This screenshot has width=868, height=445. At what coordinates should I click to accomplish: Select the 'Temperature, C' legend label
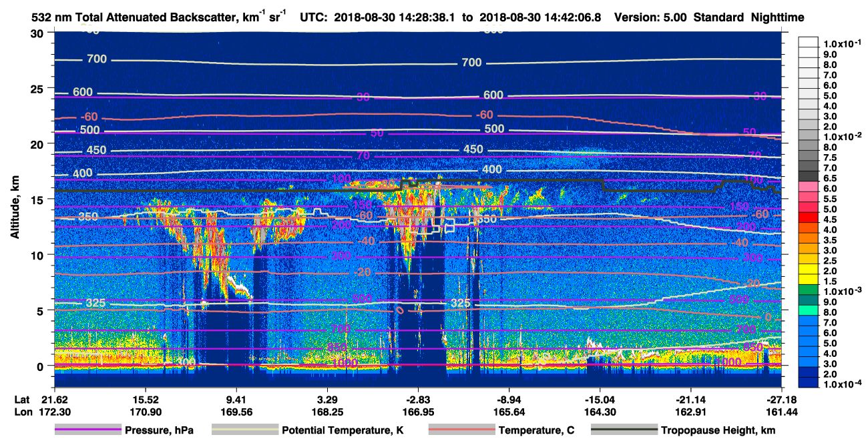tap(536, 430)
